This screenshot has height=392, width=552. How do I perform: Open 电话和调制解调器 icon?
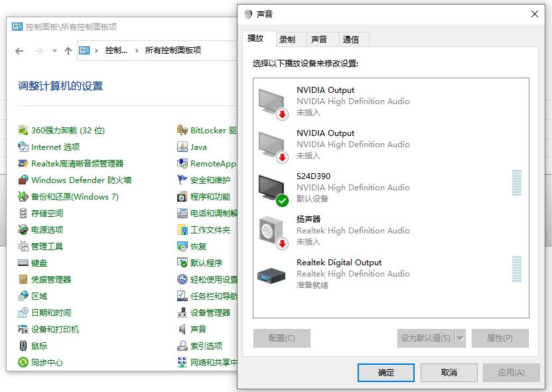[x=182, y=213]
